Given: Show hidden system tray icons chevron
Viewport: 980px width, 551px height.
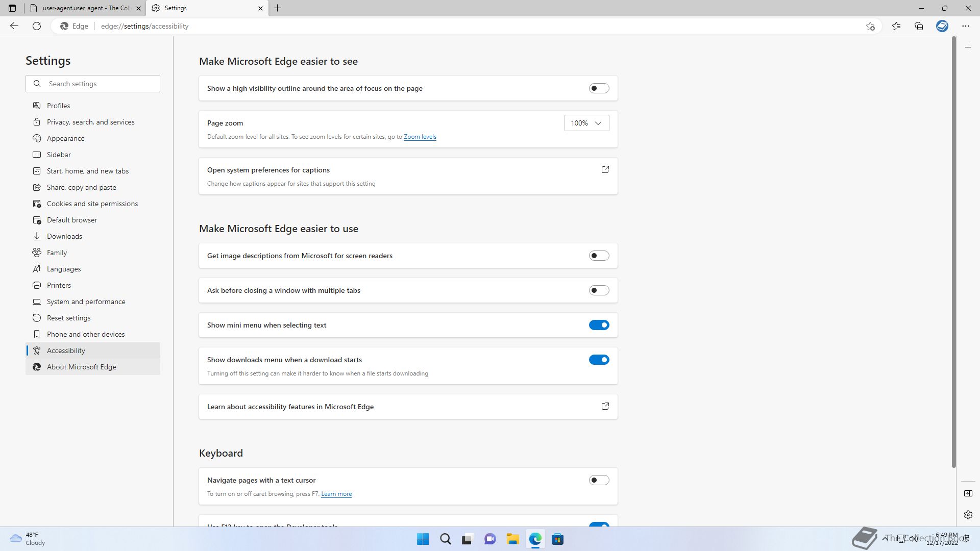Looking at the screenshot, I should click(885, 538).
